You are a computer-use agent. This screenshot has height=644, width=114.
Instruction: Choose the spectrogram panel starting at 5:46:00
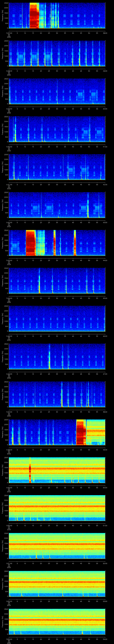pos(57,357)
